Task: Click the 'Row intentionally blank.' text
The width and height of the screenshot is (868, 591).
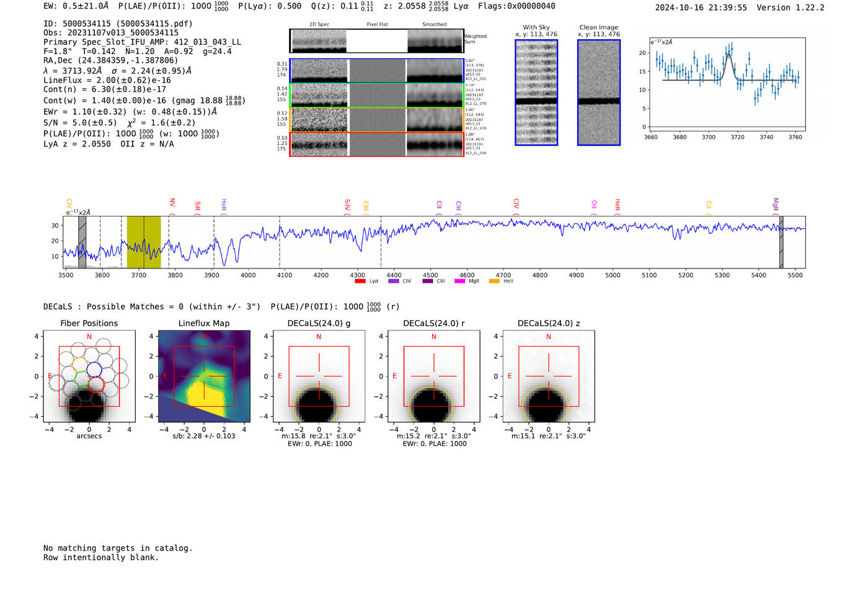Action: click(101, 557)
